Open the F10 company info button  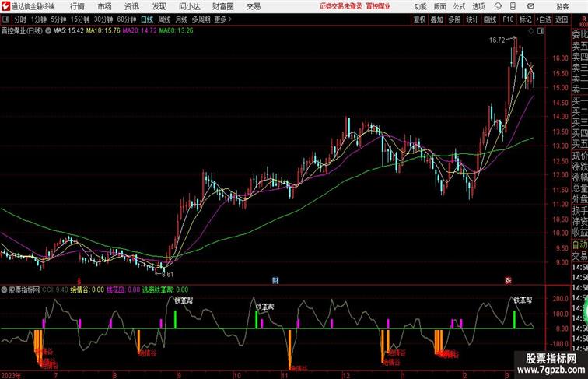point(508,19)
